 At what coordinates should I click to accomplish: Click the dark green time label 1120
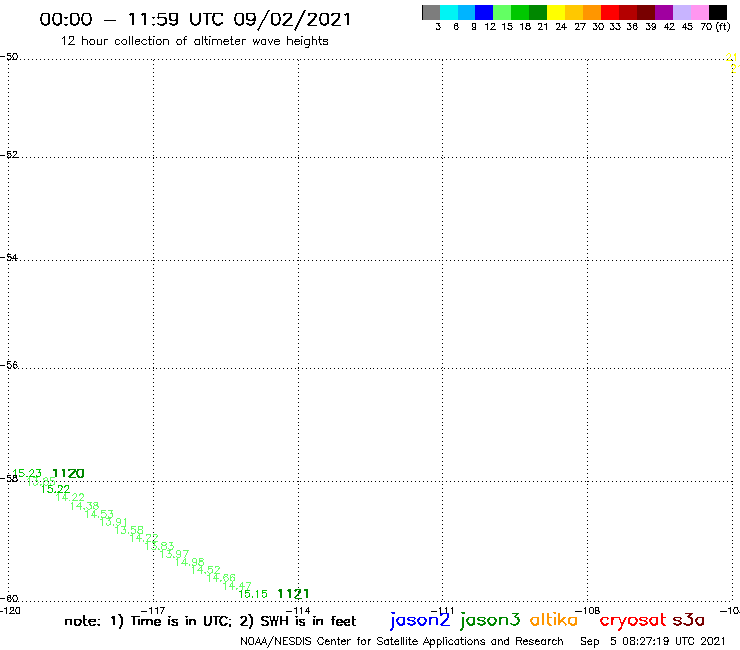click(x=68, y=473)
